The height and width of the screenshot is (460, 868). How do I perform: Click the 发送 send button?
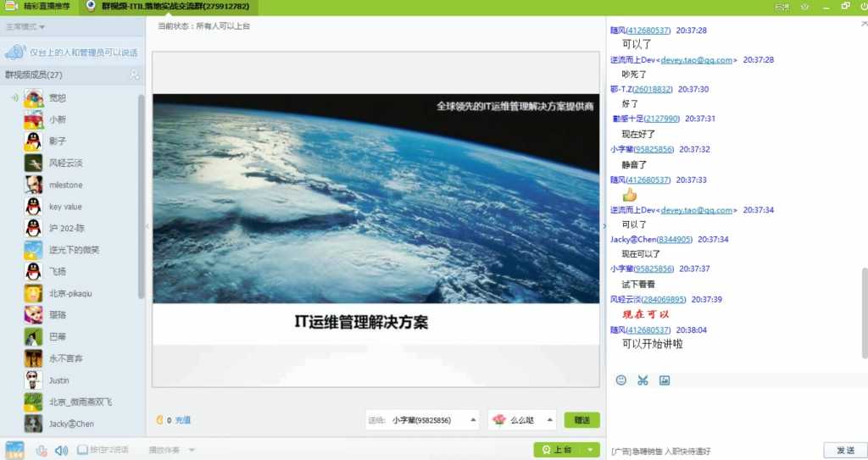coord(845,450)
